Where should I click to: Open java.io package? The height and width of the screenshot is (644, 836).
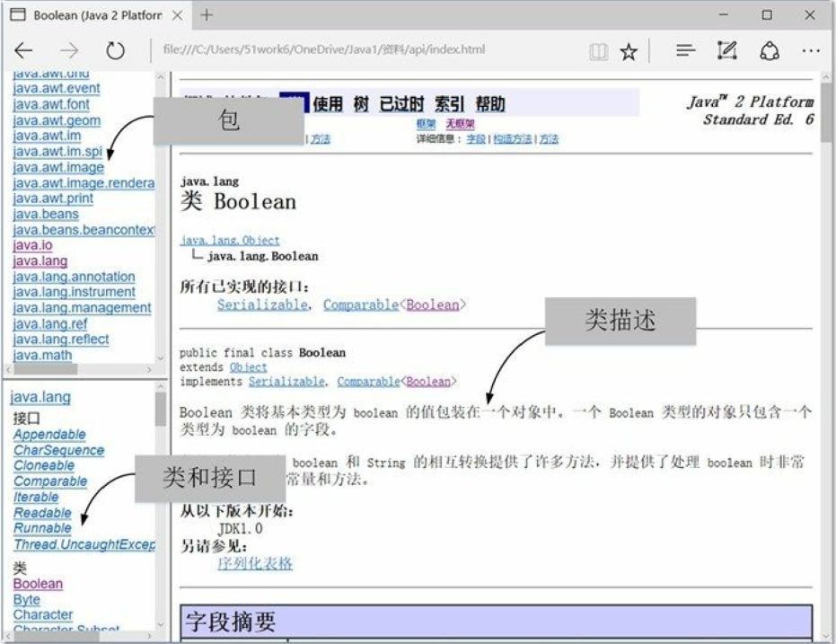pyautogui.click(x=32, y=245)
